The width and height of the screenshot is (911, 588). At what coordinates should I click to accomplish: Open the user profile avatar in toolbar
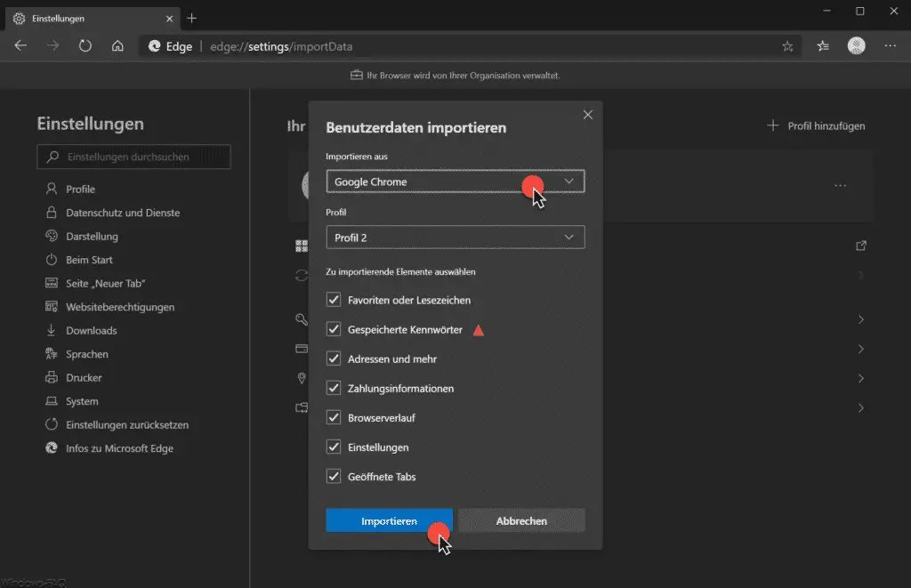pyautogui.click(x=857, y=46)
